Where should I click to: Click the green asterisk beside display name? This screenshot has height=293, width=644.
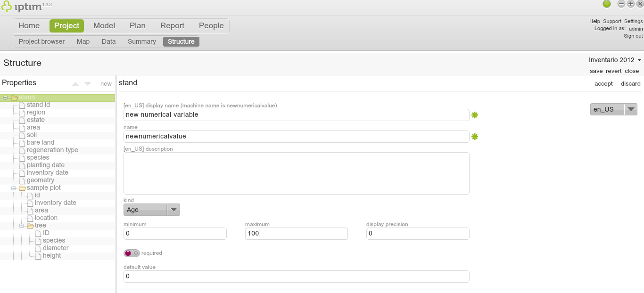(x=475, y=115)
